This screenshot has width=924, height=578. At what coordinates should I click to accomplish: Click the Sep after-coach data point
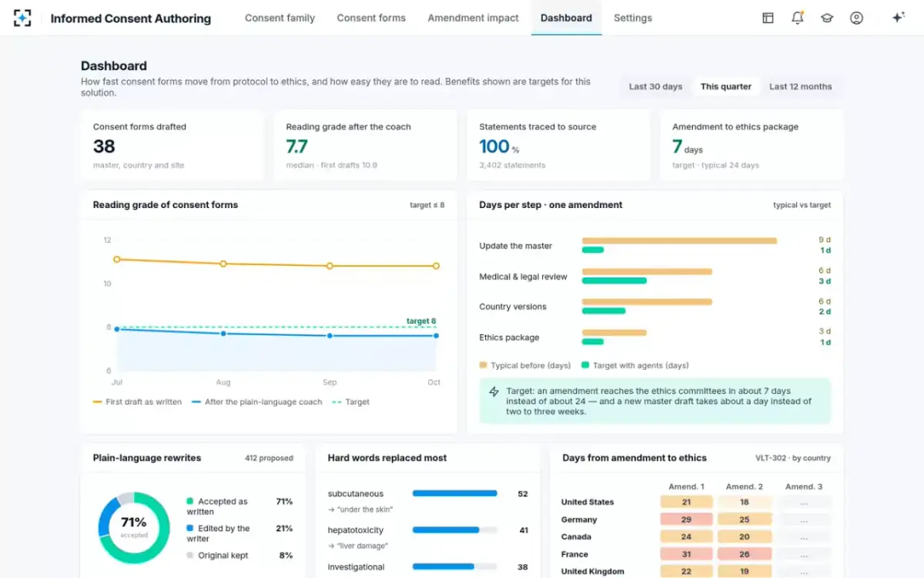pos(330,335)
